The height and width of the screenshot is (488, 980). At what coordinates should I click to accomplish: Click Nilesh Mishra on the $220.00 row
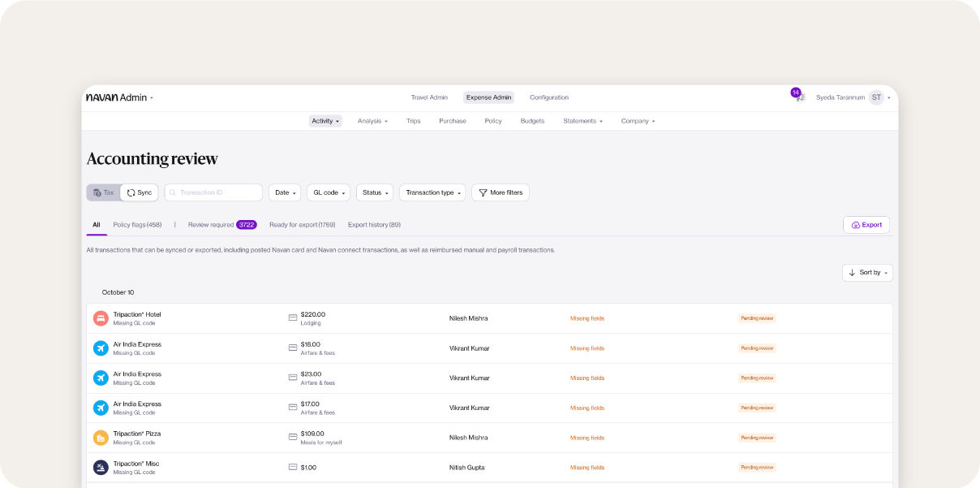[469, 318]
